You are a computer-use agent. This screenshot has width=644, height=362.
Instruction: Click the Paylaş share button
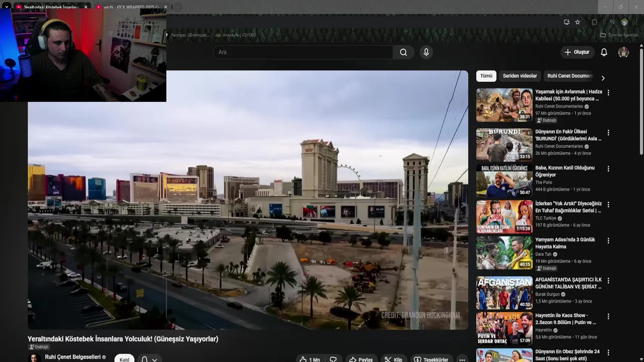361,359
